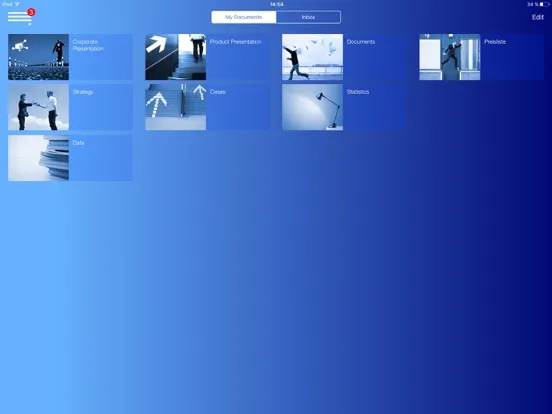Select the Strategy label

[x=83, y=92]
